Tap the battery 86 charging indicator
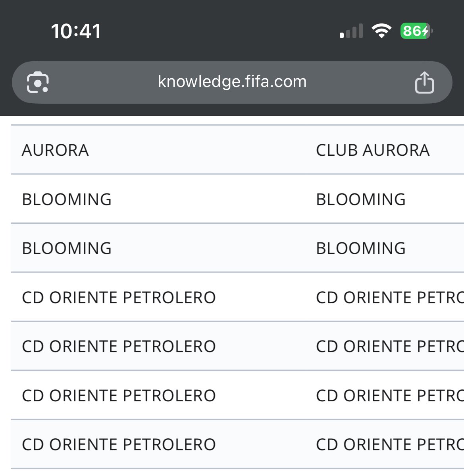 pyautogui.click(x=416, y=31)
